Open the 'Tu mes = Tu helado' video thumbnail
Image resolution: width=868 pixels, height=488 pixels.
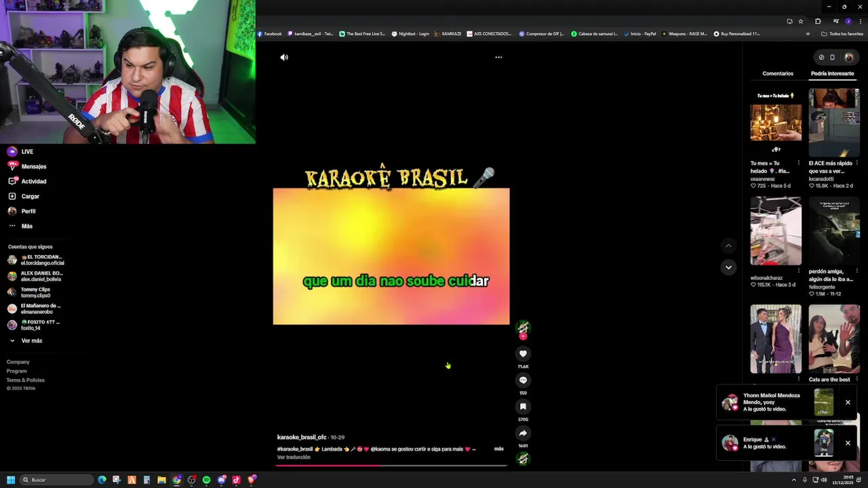(776, 122)
